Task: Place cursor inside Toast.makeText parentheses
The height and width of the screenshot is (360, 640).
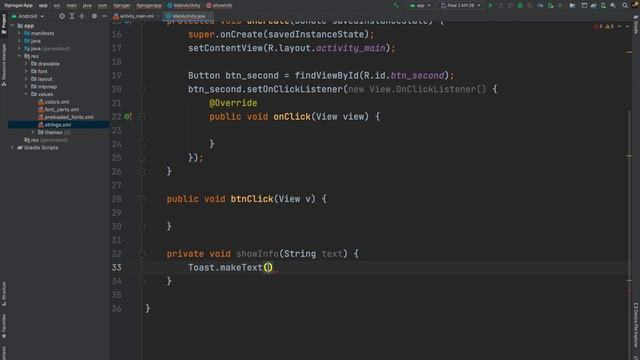Action: pos(268,268)
